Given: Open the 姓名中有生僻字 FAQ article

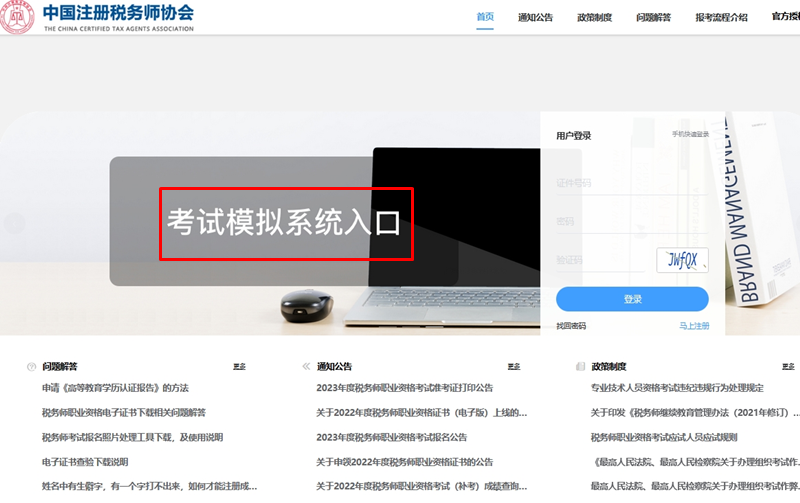Looking at the screenshot, I should [x=149, y=486].
